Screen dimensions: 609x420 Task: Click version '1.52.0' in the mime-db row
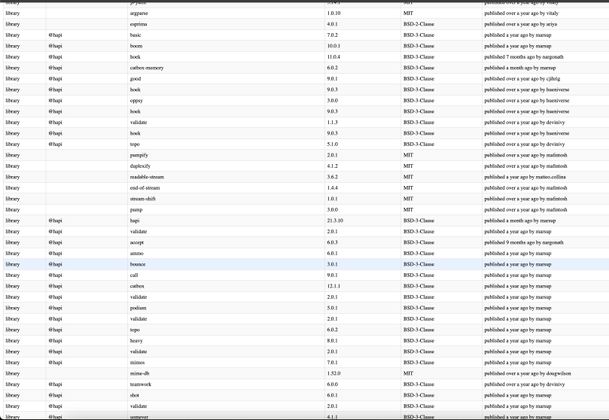click(x=333, y=373)
